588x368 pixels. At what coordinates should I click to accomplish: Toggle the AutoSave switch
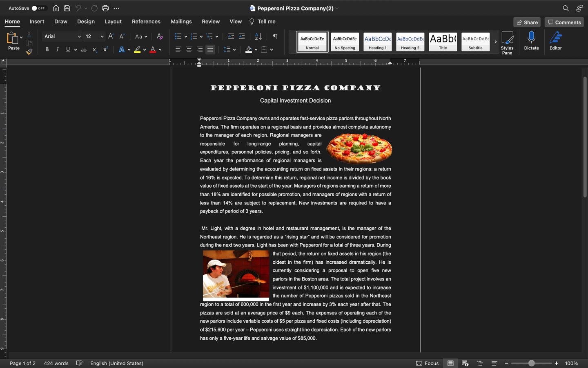(x=38, y=8)
